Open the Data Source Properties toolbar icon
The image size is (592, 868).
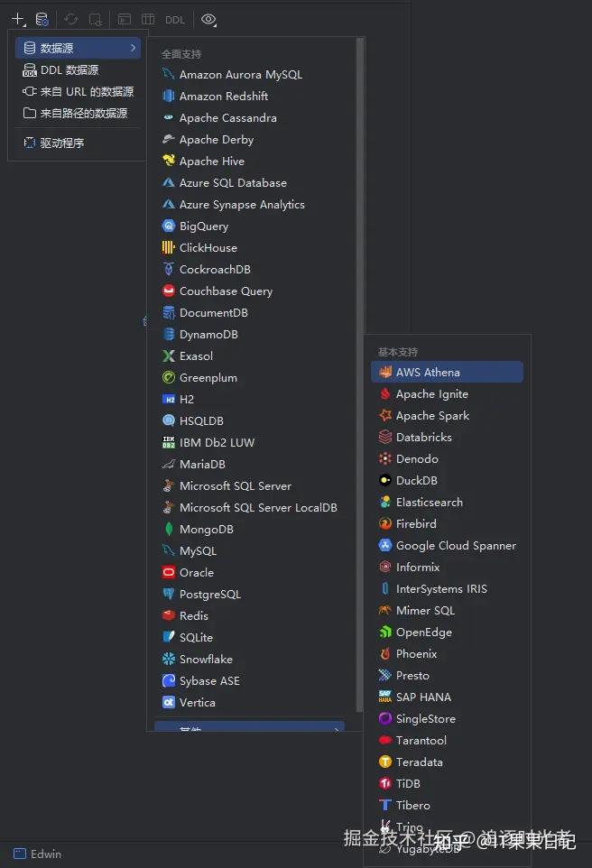(42, 19)
